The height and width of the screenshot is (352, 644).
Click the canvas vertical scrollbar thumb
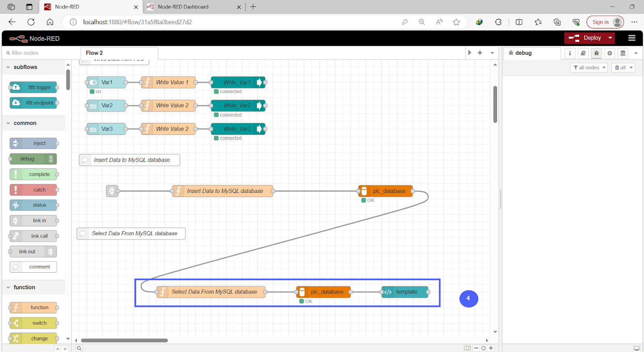(495, 104)
